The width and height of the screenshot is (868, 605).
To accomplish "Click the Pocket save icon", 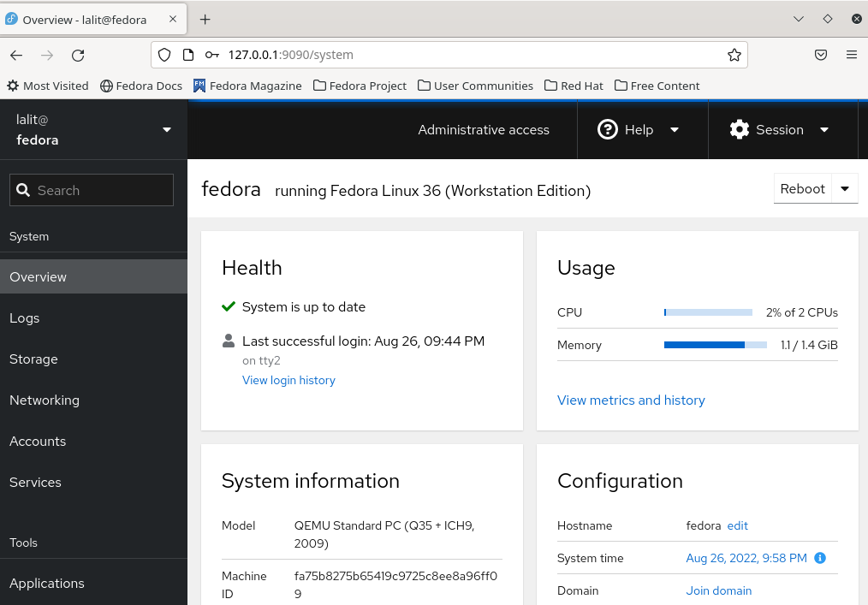I will coord(820,55).
